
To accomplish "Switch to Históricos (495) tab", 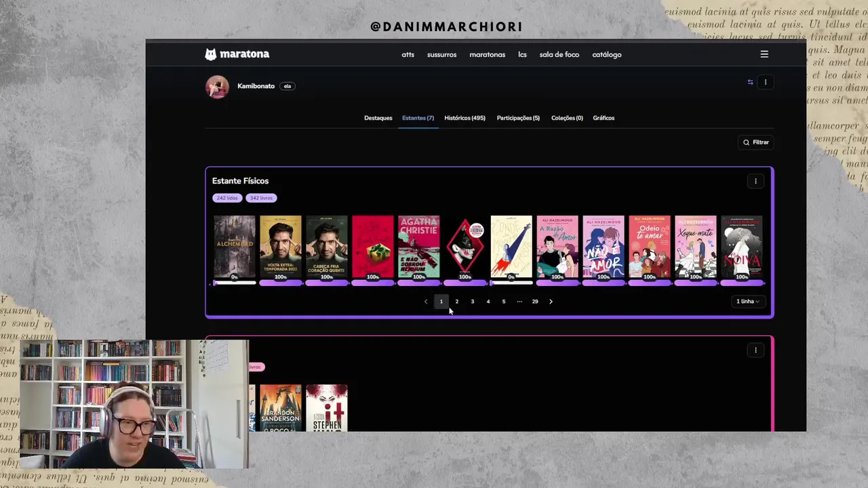I will pyautogui.click(x=465, y=118).
